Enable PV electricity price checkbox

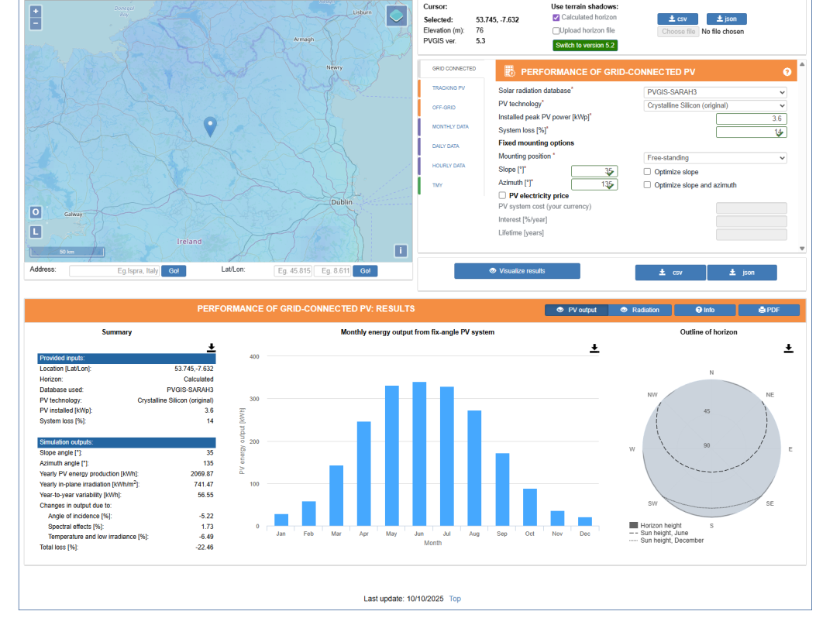(502, 195)
